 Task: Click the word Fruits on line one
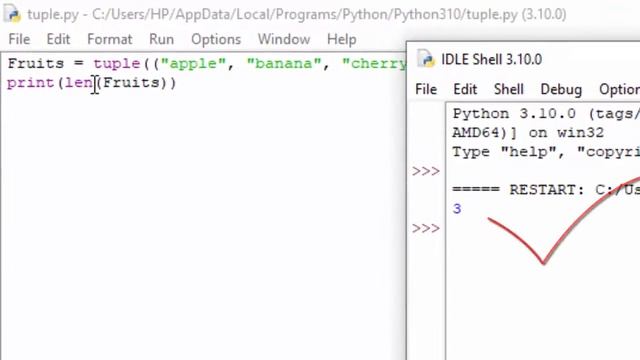36,63
